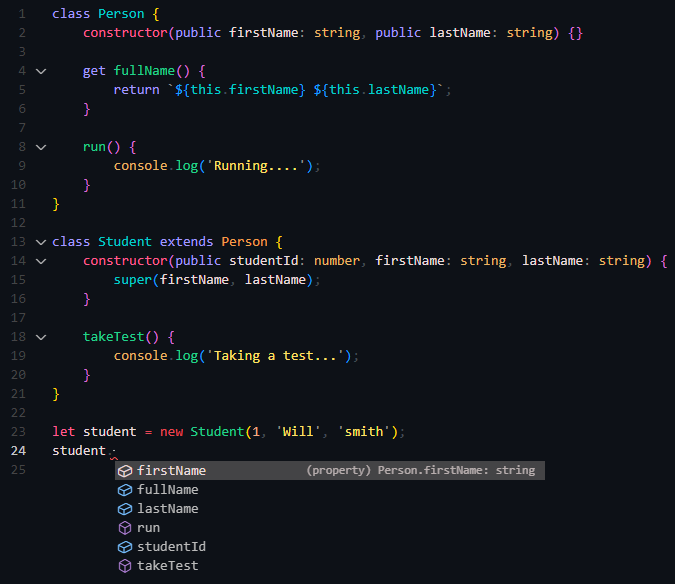Click 'super' call on line 15
The image size is (675, 584).
tap(133, 280)
